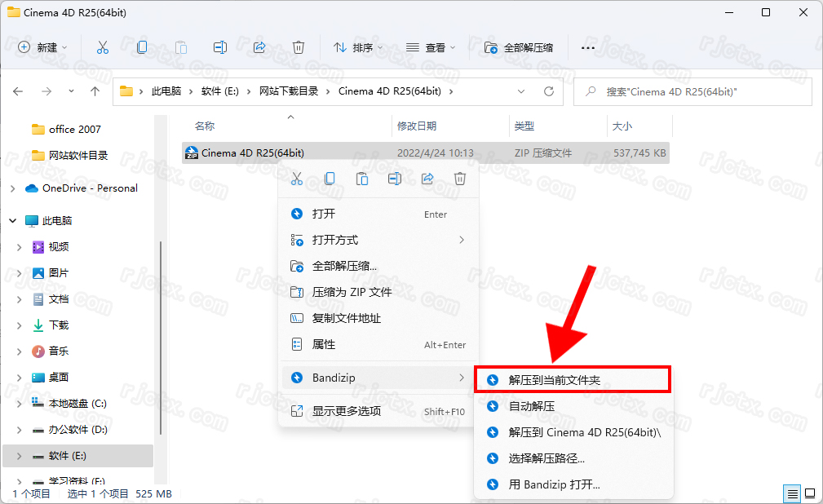Viewport: 823px width, 504px height.
Task: Click the Copy icon in the top toolbar
Action: [x=142, y=47]
